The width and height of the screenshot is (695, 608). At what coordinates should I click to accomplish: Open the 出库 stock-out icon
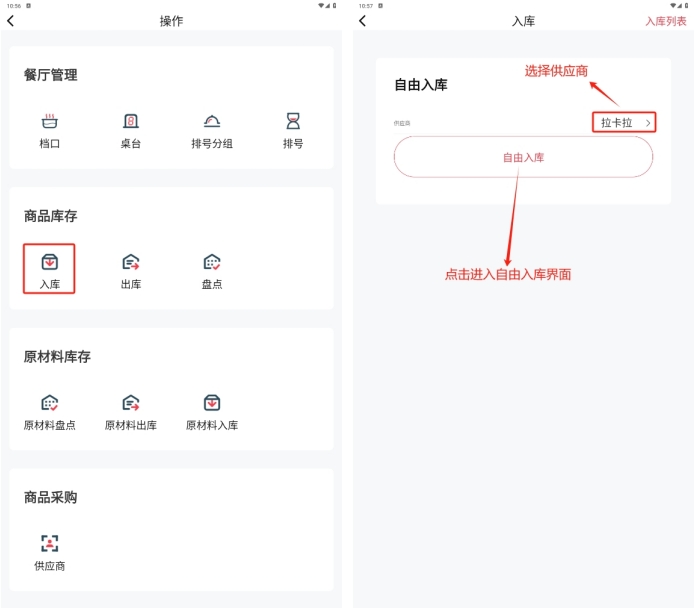pos(131,263)
